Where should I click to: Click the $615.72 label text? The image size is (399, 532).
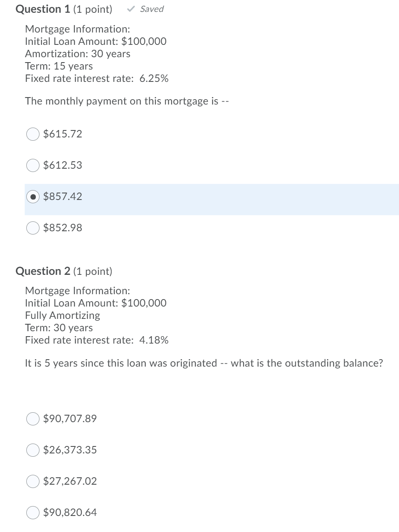(x=62, y=134)
